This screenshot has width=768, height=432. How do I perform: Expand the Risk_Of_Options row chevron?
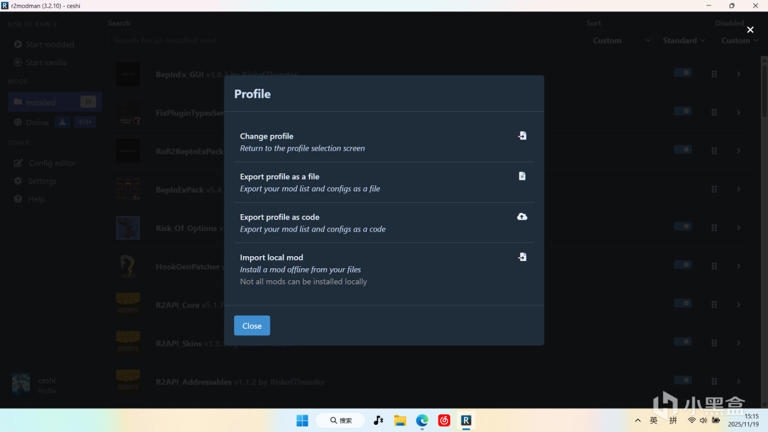point(739,228)
